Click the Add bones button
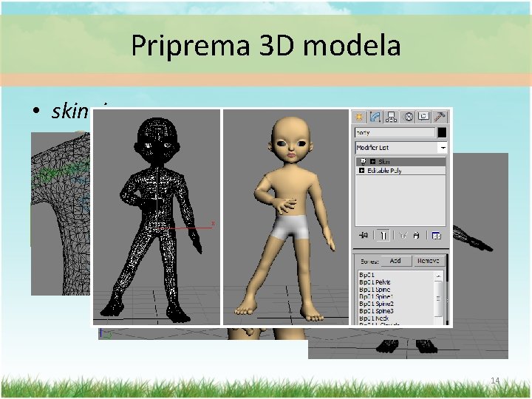Screen dimensions: 532x399 click(395, 261)
